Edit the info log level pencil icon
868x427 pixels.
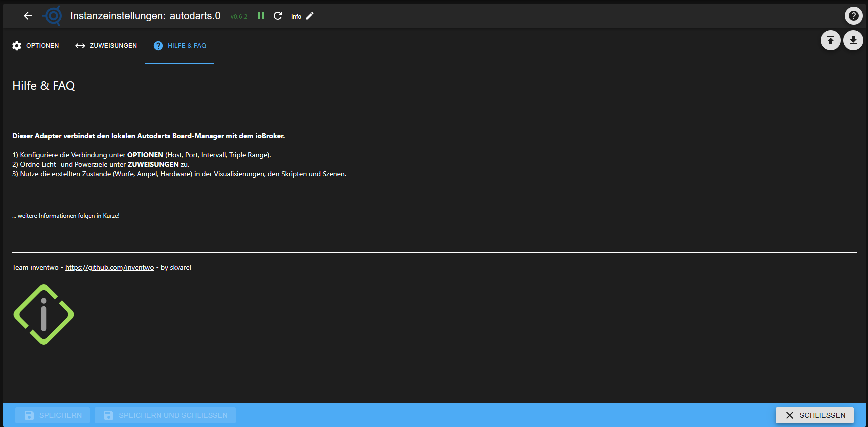click(x=310, y=16)
